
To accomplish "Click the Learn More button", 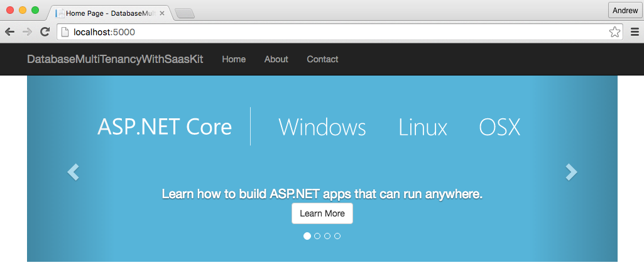I will coord(322,213).
